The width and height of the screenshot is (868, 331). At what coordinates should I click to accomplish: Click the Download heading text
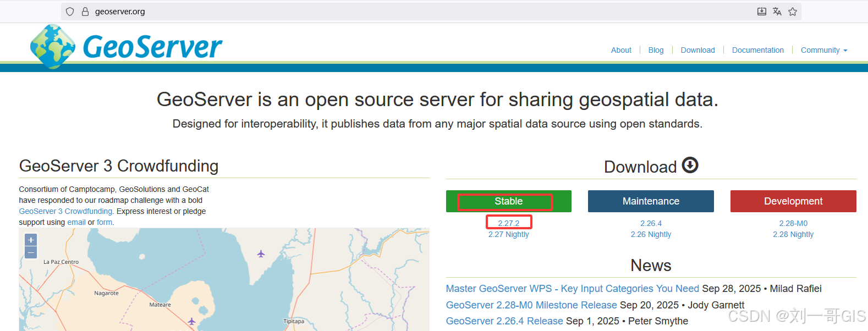point(640,167)
